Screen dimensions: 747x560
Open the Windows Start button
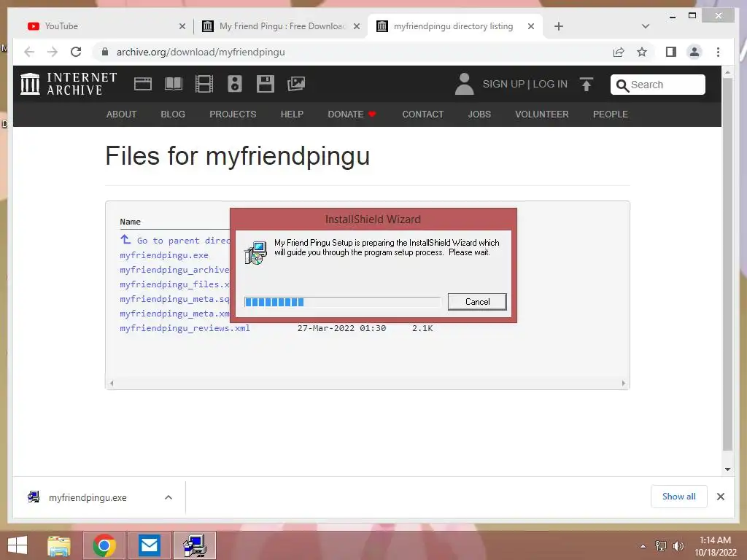click(x=18, y=545)
